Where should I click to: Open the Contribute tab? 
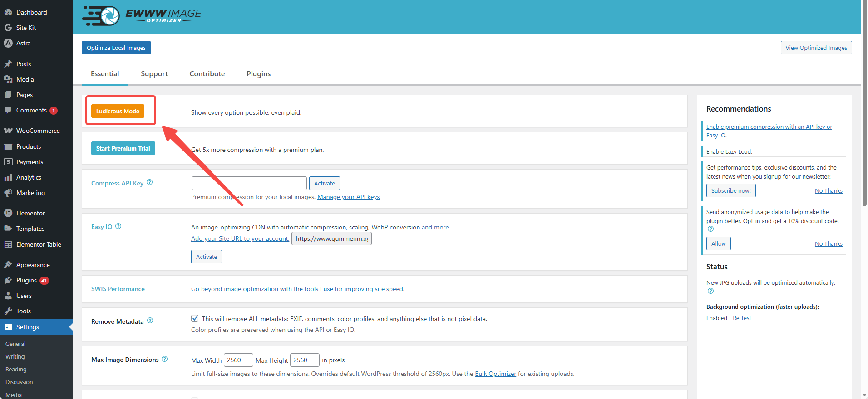coord(207,74)
